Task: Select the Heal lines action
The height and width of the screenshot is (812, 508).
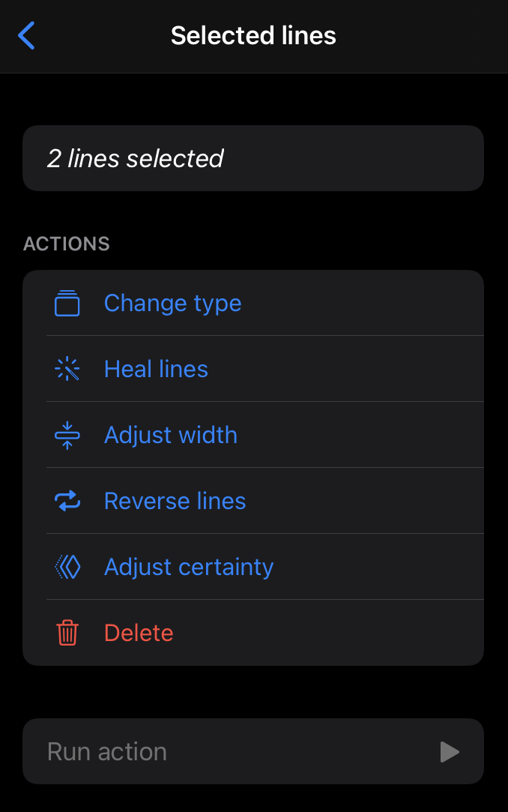Action: (156, 369)
